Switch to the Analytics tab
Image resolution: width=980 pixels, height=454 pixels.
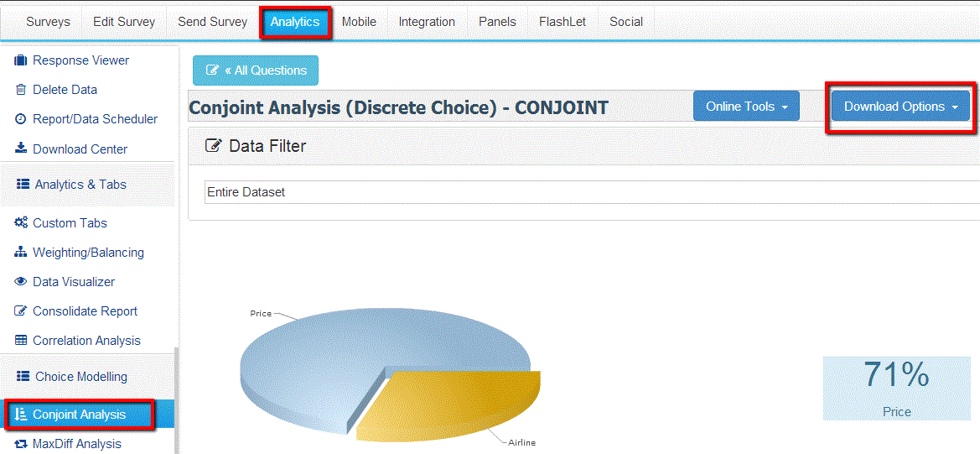(295, 22)
